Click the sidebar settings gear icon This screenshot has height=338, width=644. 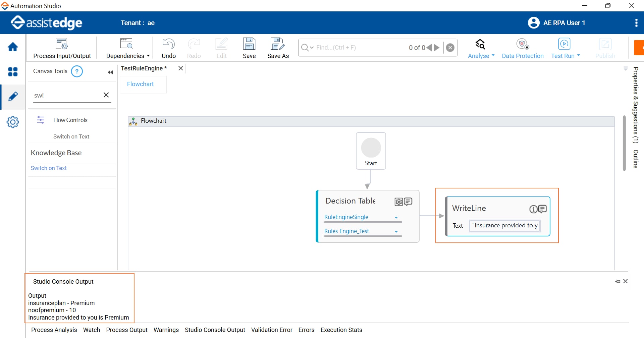pyautogui.click(x=13, y=122)
